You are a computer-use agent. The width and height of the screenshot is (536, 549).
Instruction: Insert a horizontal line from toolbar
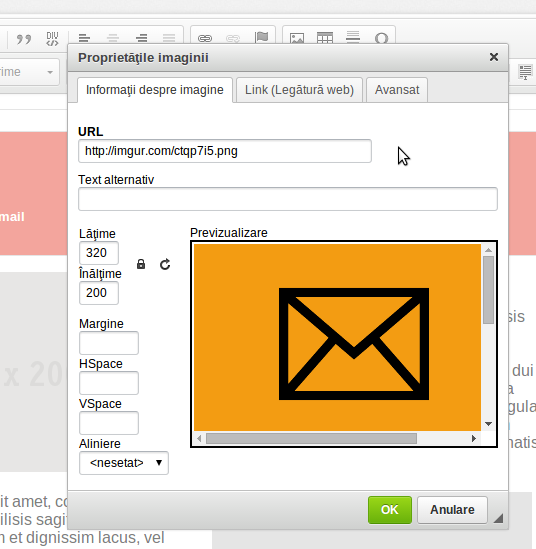coord(353,37)
